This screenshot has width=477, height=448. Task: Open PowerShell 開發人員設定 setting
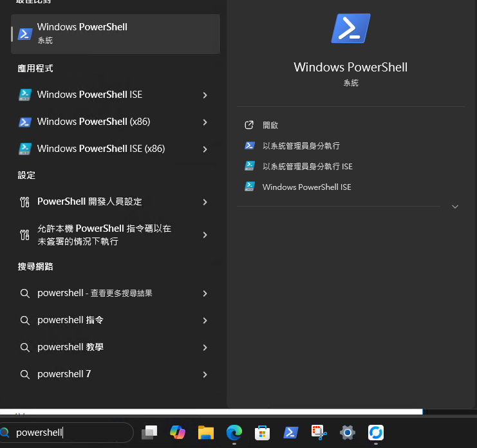(115, 202)
